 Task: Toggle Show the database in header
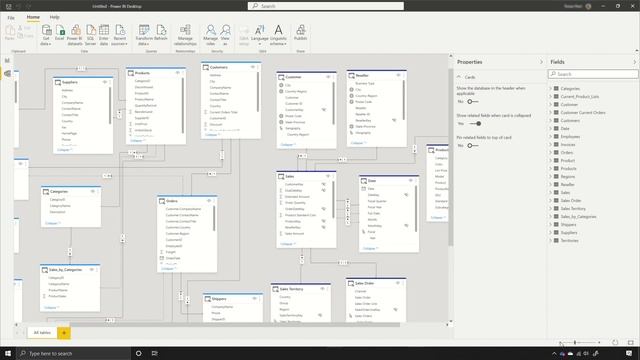tap(473, 102)
